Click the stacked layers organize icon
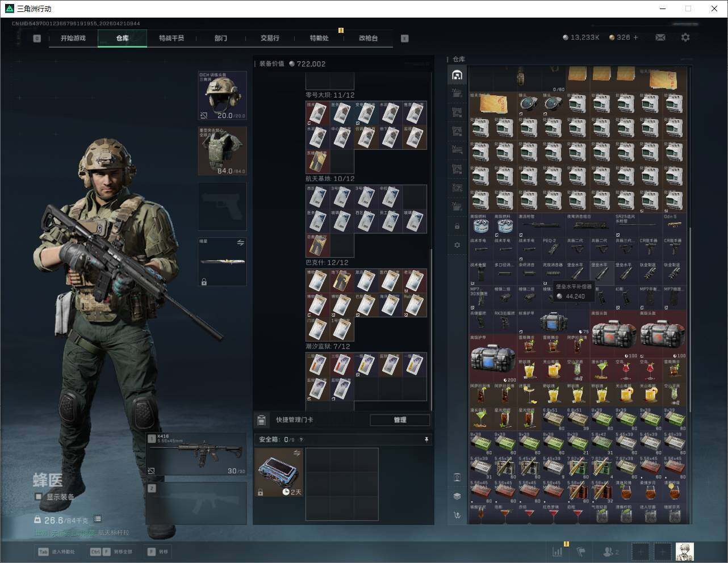This screenshot has height=563, width=728. (x=457, y=495)
